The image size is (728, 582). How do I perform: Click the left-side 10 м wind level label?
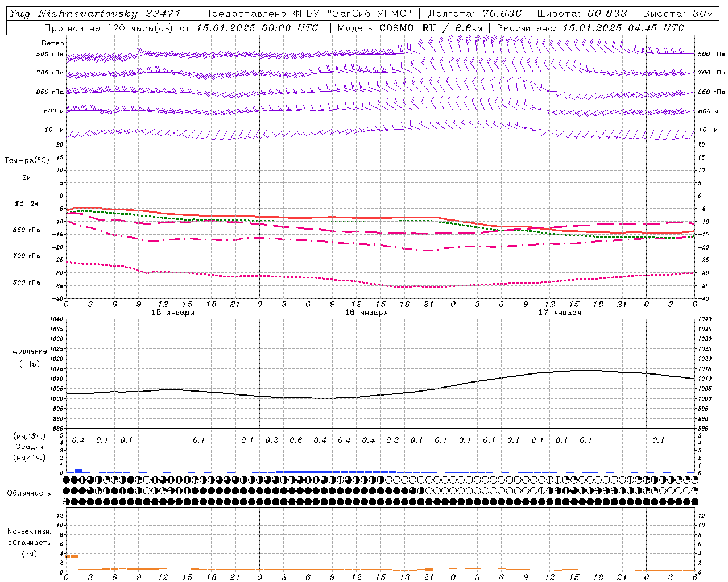(55, 130)
